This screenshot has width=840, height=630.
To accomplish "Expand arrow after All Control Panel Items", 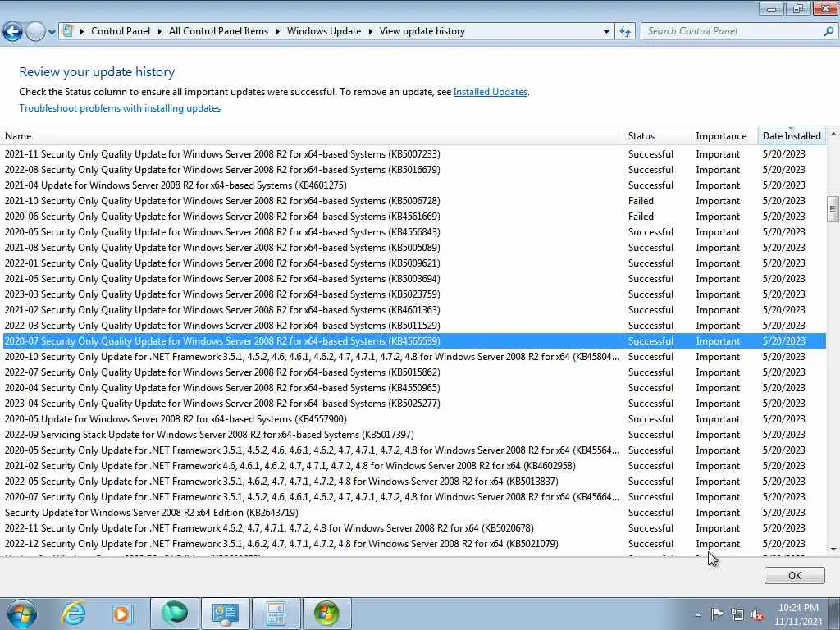I will point(277,31).
